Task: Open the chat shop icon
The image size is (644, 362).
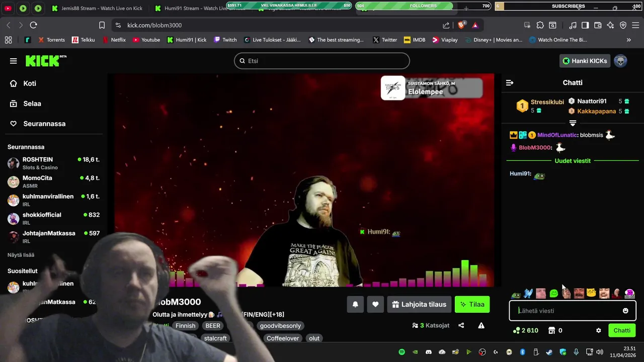Action: [x=551, y=330]
